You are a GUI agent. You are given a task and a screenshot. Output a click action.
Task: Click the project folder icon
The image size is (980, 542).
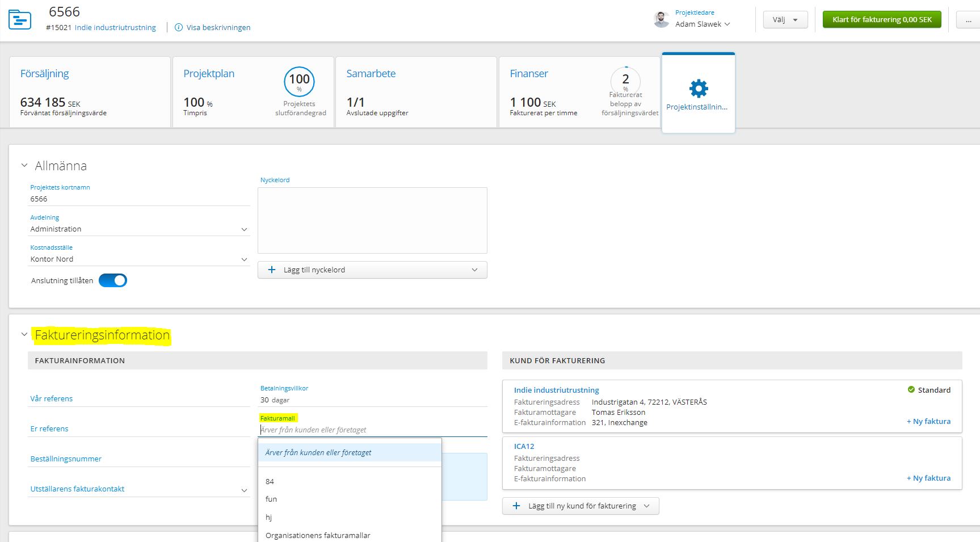20,20
